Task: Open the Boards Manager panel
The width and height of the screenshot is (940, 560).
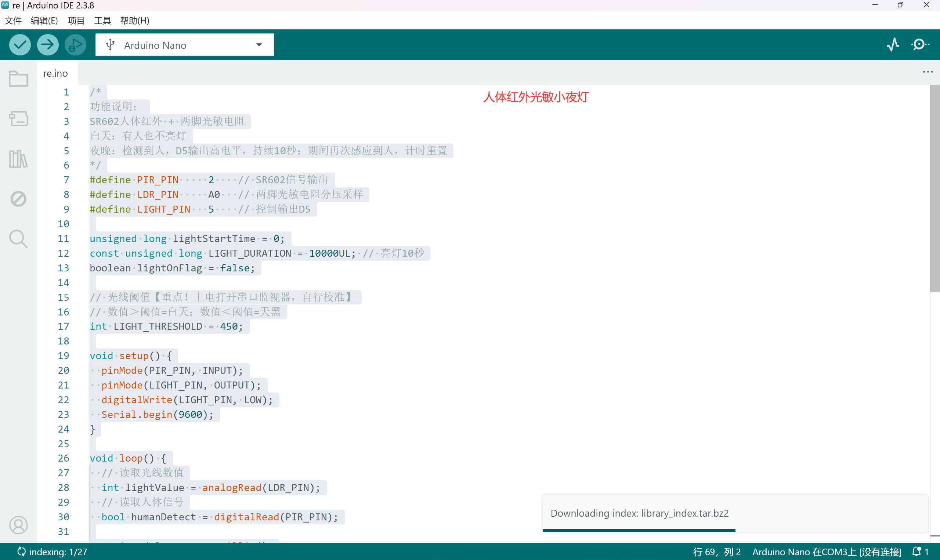Action: click(18, 119)
